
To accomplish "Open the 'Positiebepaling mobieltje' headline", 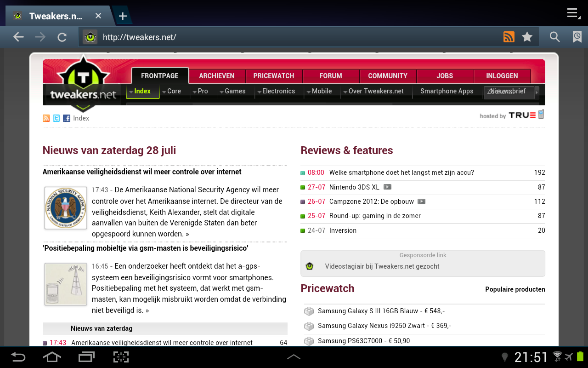I will (x=146, y=248).
